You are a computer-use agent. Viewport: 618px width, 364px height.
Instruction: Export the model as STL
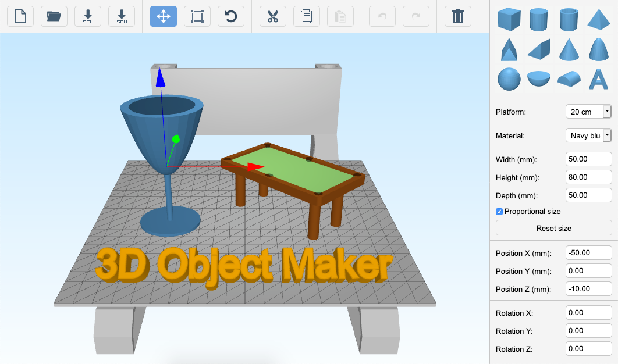[88, 16]
